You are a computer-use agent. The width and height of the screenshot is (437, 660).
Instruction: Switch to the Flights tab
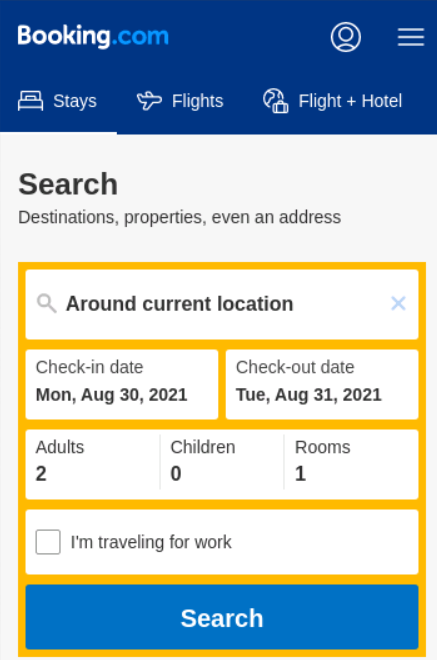coord(180,101)
